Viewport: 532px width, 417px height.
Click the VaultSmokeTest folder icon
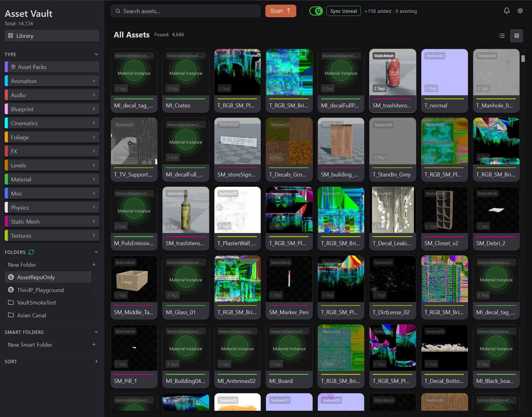(x=11, y=302)
